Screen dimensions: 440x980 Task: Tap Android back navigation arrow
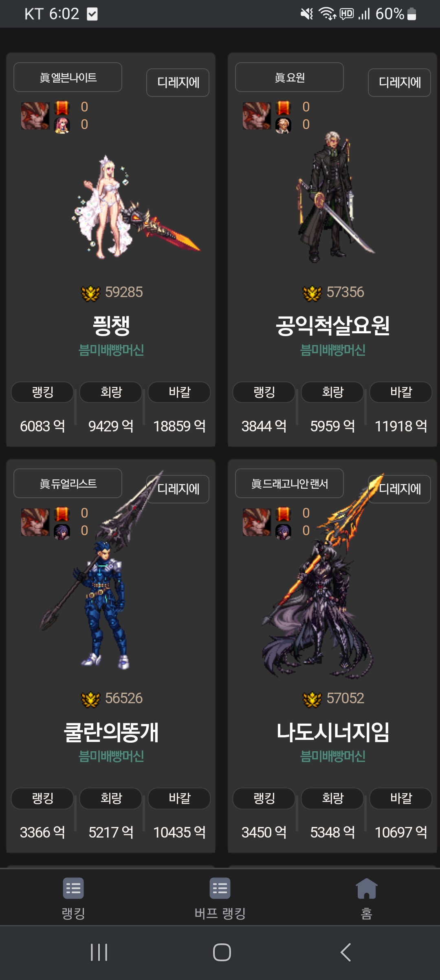[345, 952]
